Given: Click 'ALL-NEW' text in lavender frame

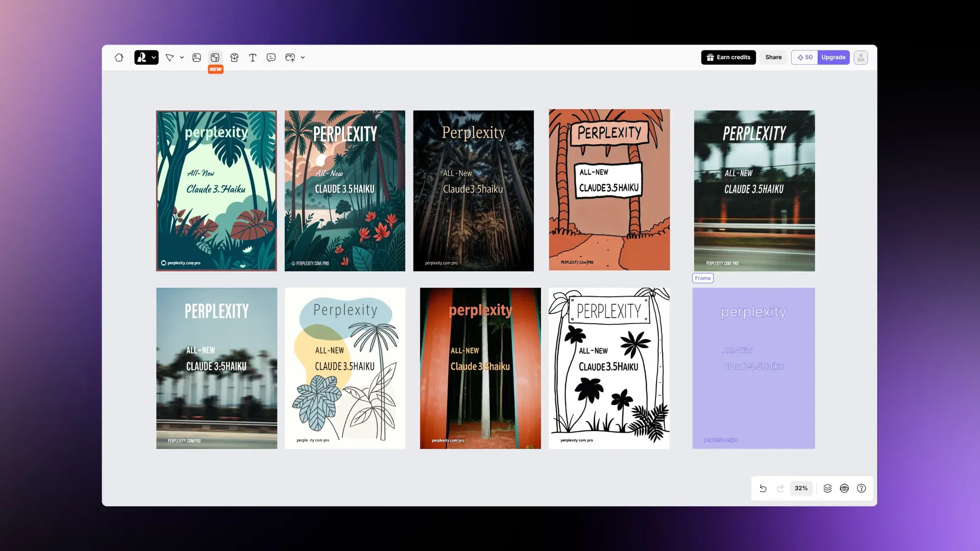Looking at the screenshot, I should tap(737, 351).
